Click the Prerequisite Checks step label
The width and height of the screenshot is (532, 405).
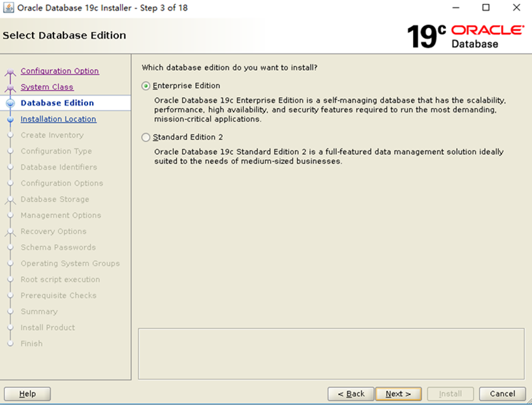coord(59,295)
